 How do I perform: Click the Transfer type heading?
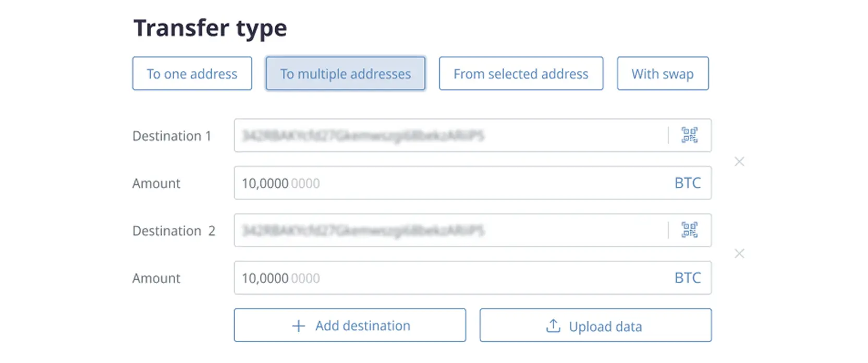coord(210,28)
